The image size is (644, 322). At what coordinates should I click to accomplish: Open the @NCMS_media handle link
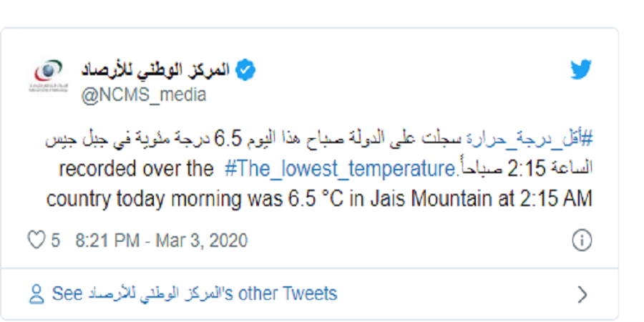point(143,95)
